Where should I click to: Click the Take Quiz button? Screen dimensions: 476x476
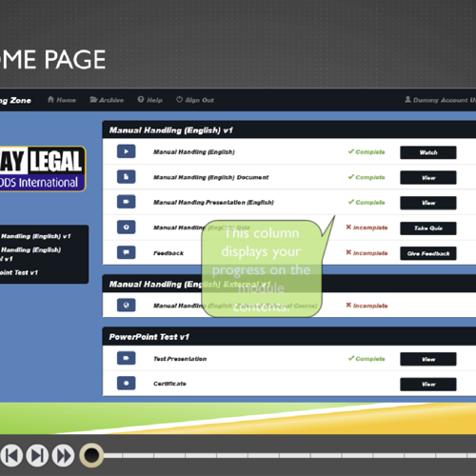coord(428,228)
